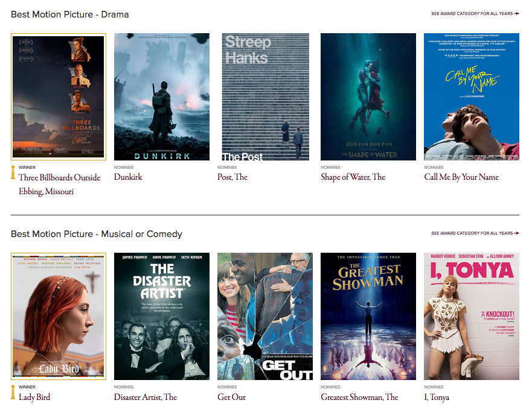Image resolution: width=532 pixels, height=412 pixels.
Task: Click the 'Disaster Artist, The' title link
Action: [x=146, y=398]
